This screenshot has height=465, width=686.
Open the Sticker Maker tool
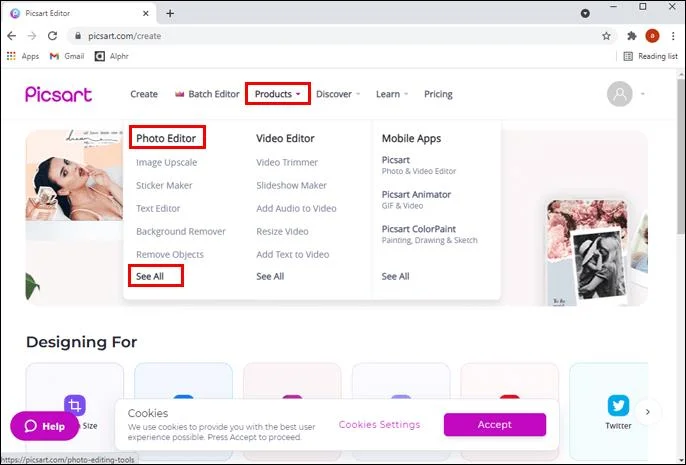coord(164,185)
